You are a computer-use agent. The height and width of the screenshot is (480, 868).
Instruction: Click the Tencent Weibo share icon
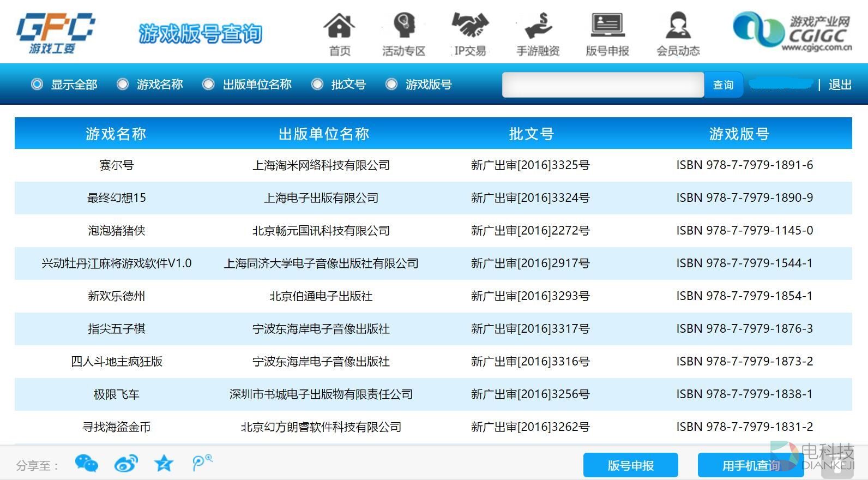(x=202, y=463)
